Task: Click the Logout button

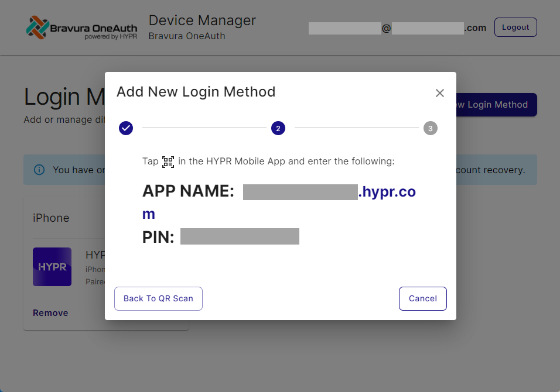Action: 515,27
